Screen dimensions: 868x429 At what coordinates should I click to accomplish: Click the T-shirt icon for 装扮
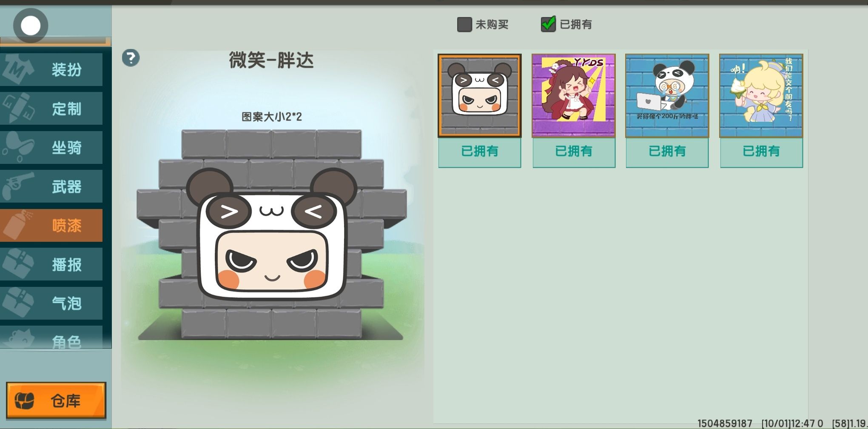coord(17,69)
